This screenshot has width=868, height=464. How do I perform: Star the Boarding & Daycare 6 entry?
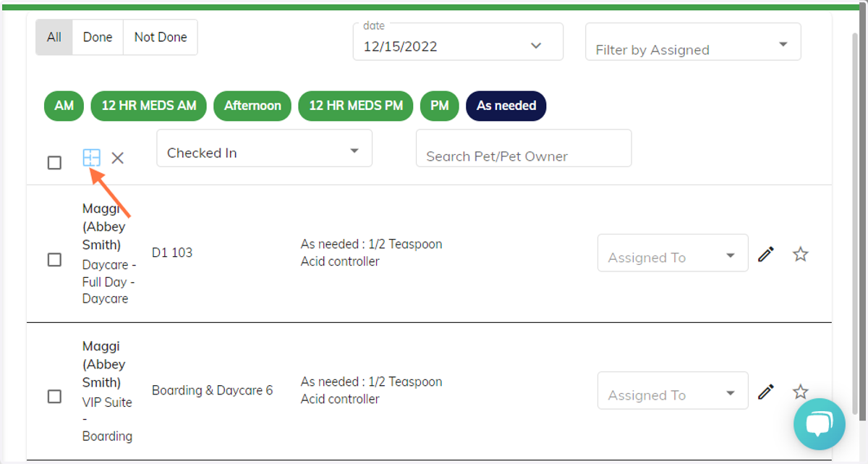pos(800,392)
